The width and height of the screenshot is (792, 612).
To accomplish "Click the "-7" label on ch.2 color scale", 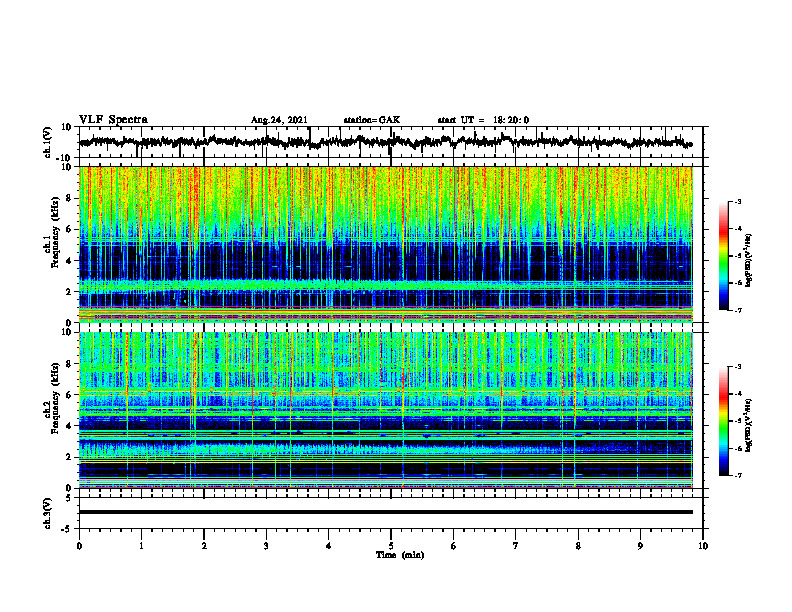I will click(x=737, y=476).
